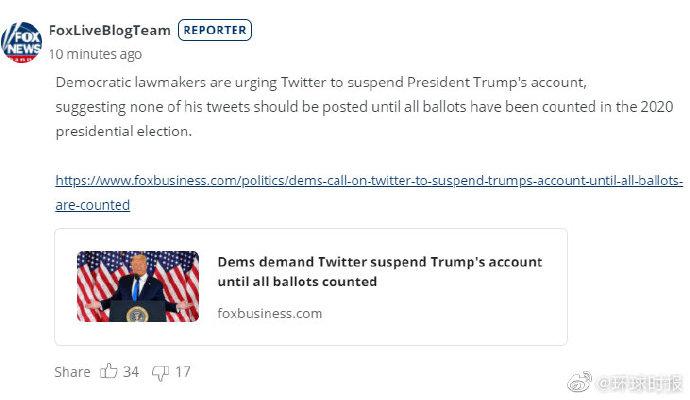Click the 34 likes count
This screenshot has height=400, width=690.
pyautogui.click(x=131, y=372)
